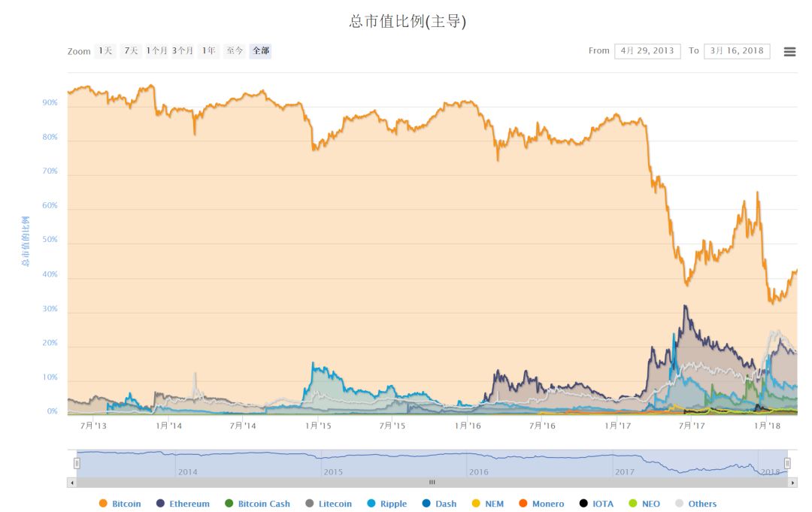Select the 1天 zoom range
The height and width of the screenshot is (512, 812).
[x=105, y=51]
